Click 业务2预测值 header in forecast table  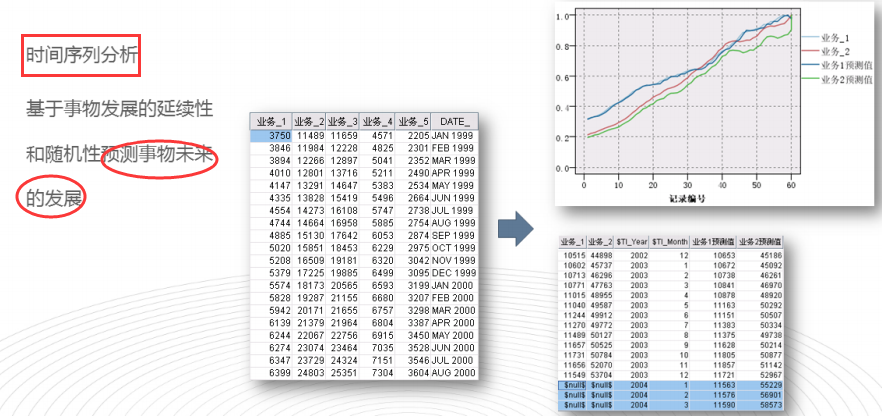[759, 242]
